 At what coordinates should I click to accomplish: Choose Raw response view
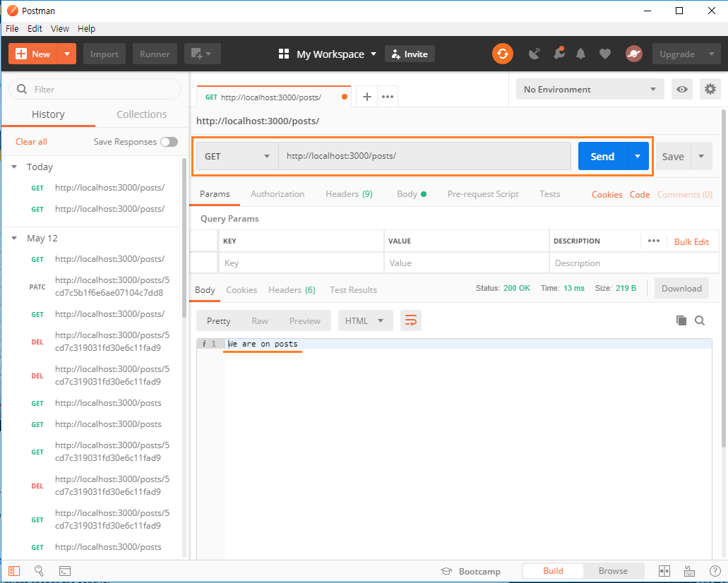pos(260,320)
